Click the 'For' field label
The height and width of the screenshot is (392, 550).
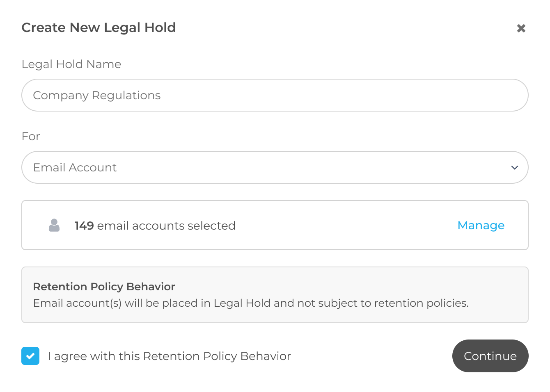(31, 136)
